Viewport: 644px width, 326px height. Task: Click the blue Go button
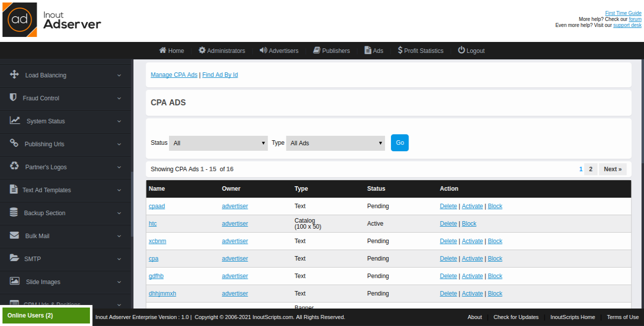pos(399,143)
